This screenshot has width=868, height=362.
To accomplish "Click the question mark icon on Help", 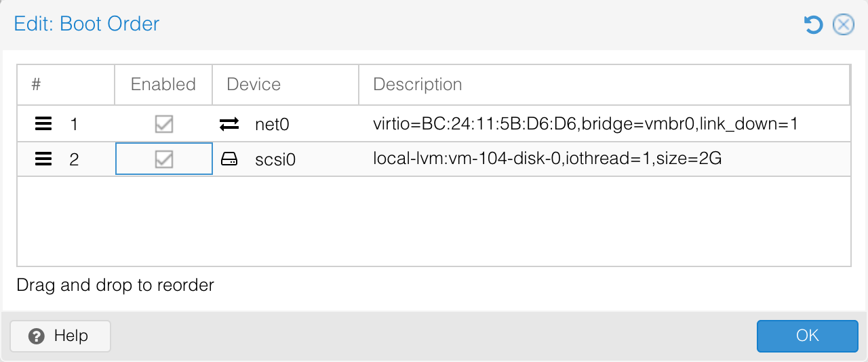I will [37, 336].
